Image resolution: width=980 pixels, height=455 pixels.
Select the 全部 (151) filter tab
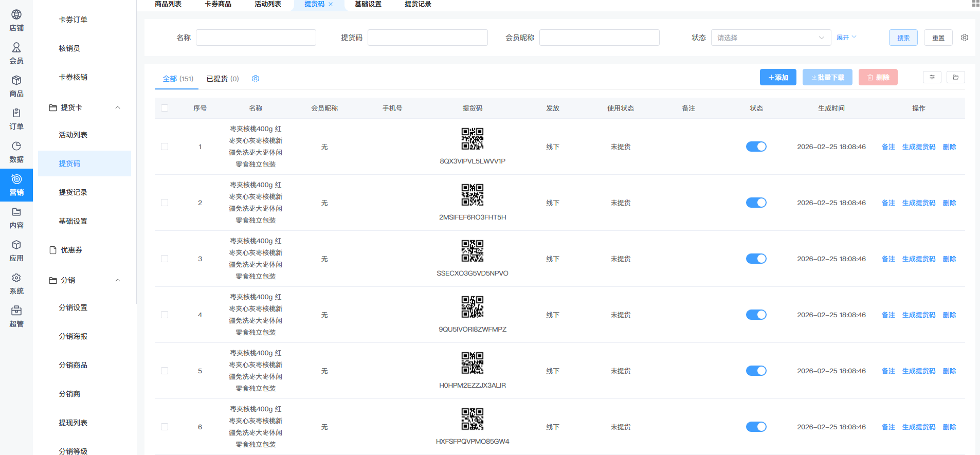(178, 79)
